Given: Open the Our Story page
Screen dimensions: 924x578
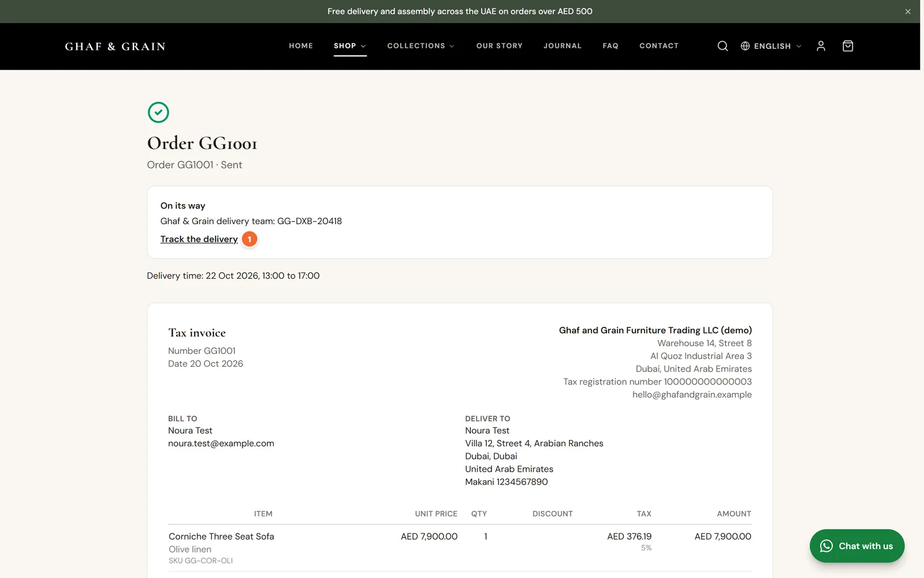Looking at the screenshot, I should pos(500,46).
